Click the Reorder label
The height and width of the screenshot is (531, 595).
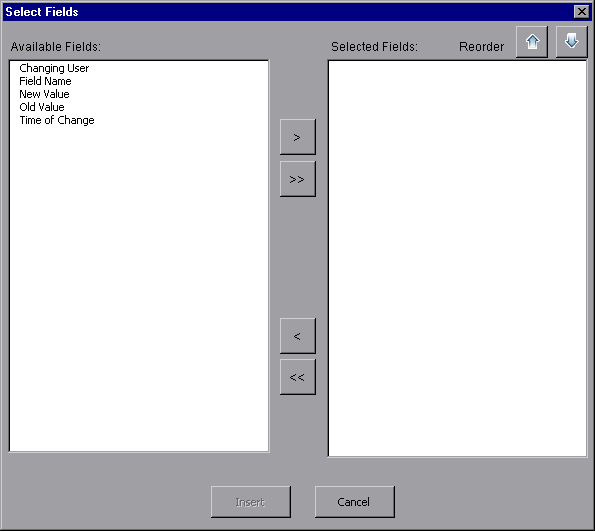(x=482, y=47)
